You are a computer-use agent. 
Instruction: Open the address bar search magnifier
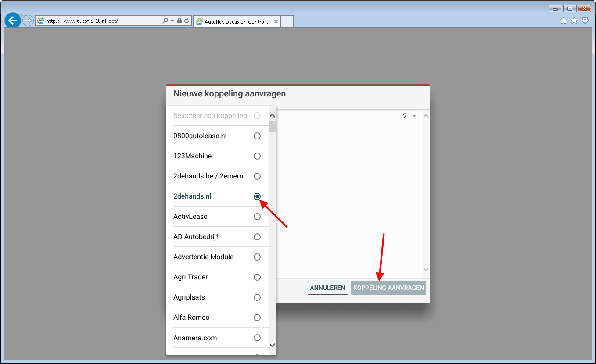point(165,21)
